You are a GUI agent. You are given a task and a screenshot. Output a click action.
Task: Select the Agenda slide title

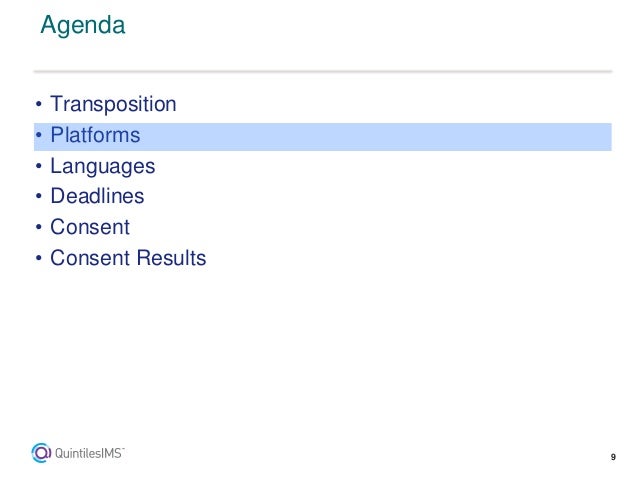[x=83, y=25]
